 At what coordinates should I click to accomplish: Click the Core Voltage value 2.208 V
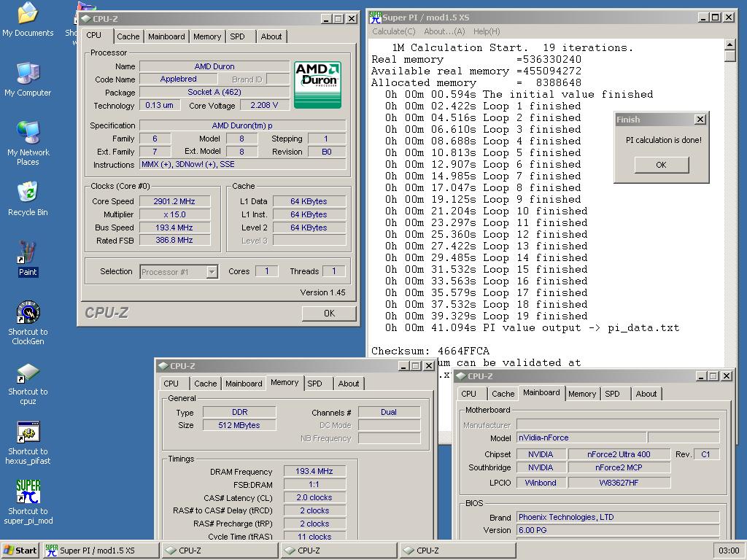[264, 105]
